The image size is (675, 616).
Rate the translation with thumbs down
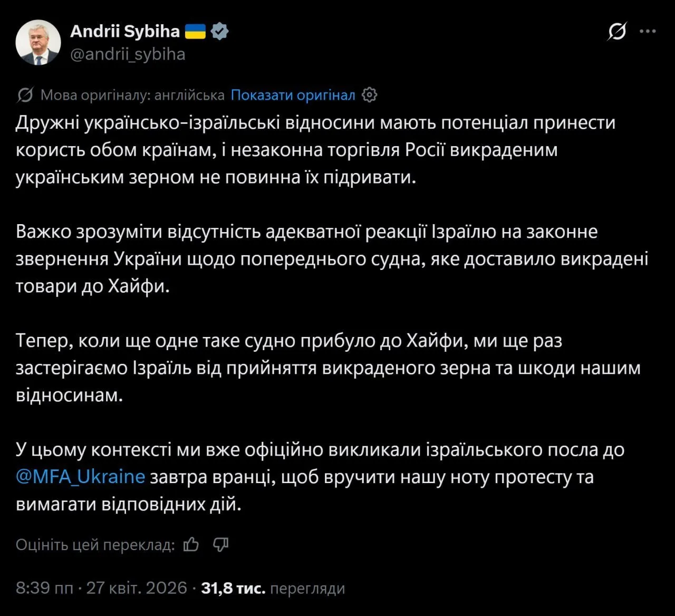coord(220,544)
